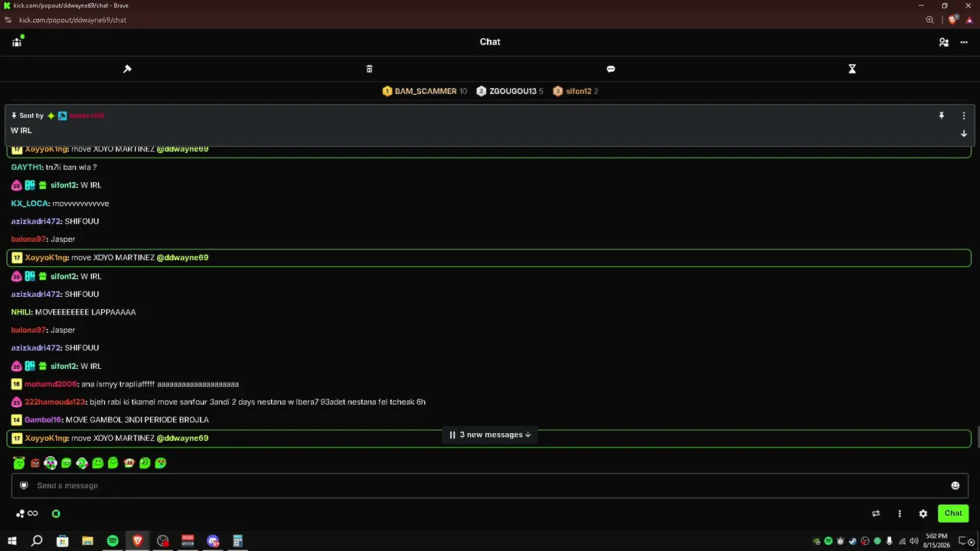Open the 5:02 PM clock in tray
Viewport: 980px width, 551px height.
tap(937, 541)
